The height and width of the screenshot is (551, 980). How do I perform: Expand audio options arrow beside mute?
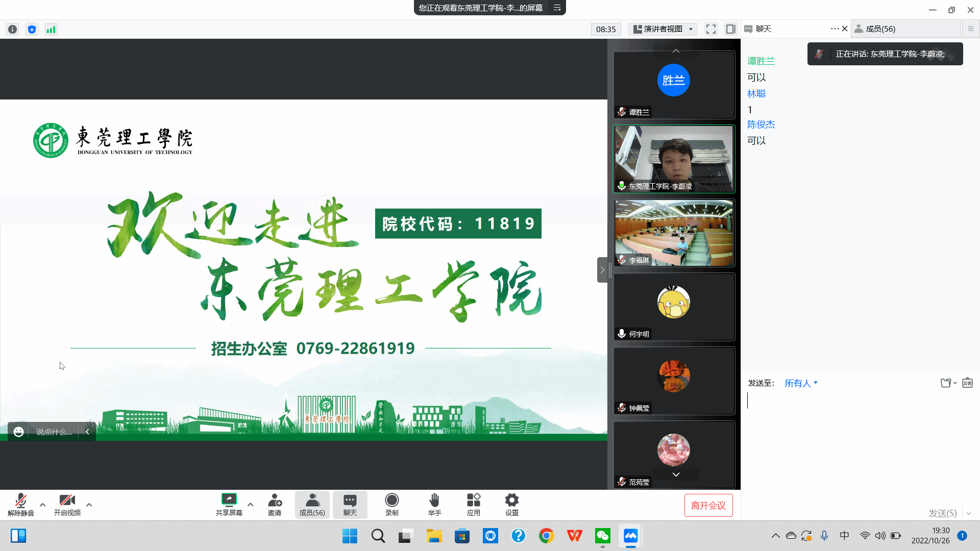(x=43, y=505)
